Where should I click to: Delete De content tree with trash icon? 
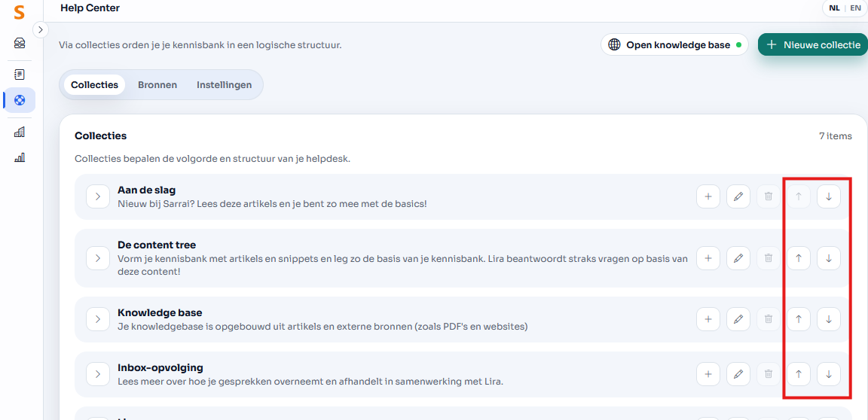[769, 258]
